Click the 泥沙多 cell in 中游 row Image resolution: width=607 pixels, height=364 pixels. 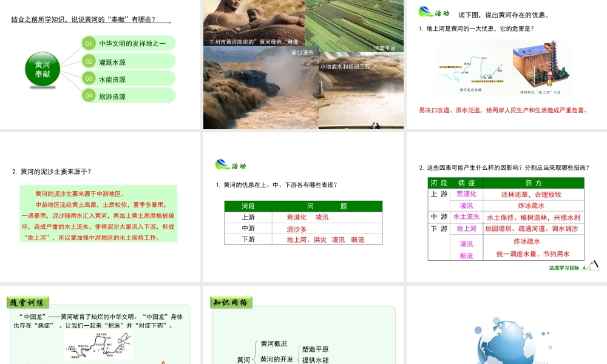(327, 229)
